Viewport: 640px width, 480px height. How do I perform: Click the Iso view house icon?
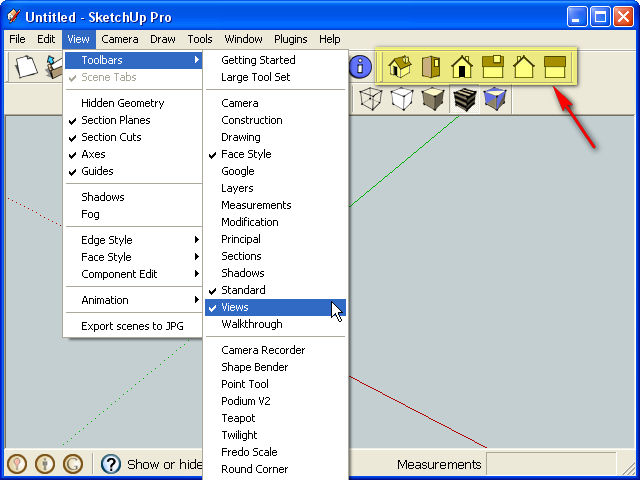(x=398, y=67)
